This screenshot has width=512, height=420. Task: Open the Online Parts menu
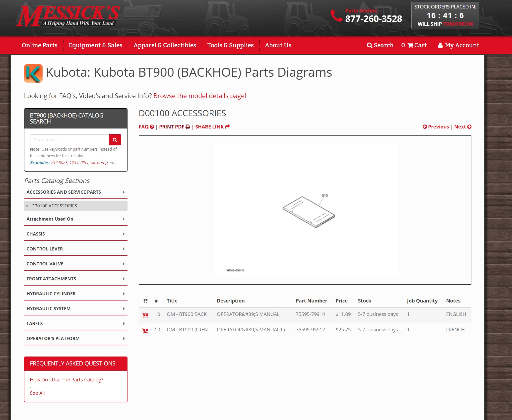pyautogui.click(x=39, y=45)
